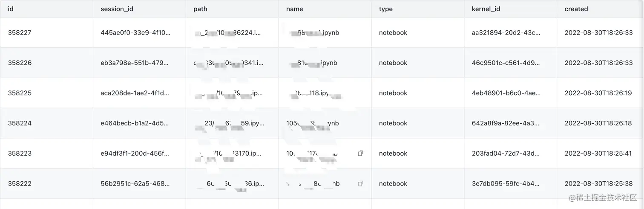Click session_id cell starting with eb3a798e

[135, 63]
